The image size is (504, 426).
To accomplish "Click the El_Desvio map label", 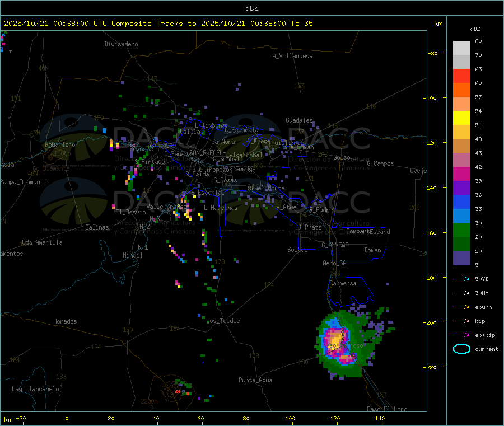I will [x=130, y=212].
